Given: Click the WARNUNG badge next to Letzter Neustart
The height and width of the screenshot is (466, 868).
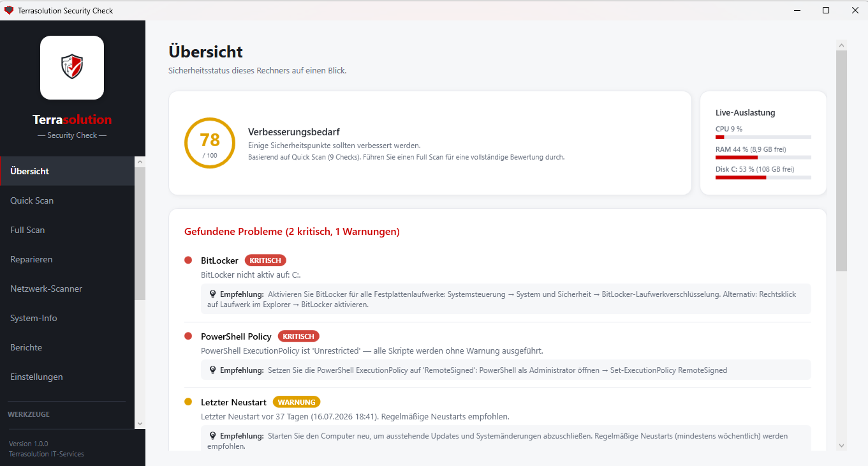Looking at the screenshot, I should pyautogui.click(x=297, y=402).
